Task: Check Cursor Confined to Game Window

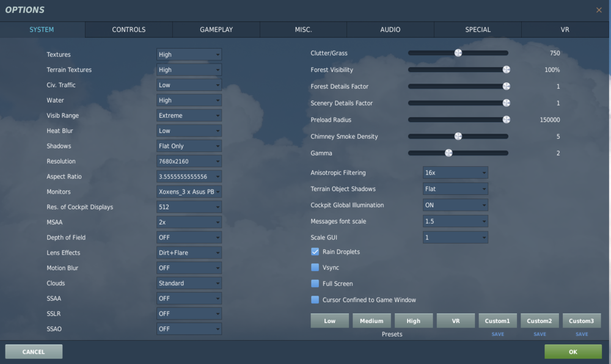Action: pyautogui.click(x=315, y=300)
